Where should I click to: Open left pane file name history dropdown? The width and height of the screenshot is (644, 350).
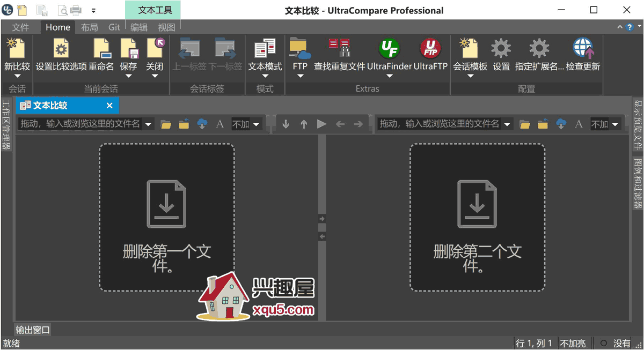(149, 124)
